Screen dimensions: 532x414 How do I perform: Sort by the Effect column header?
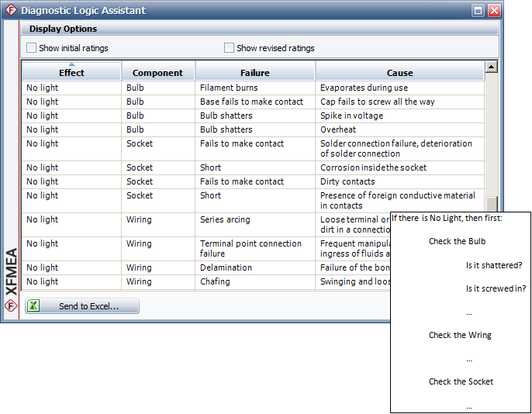71,72
